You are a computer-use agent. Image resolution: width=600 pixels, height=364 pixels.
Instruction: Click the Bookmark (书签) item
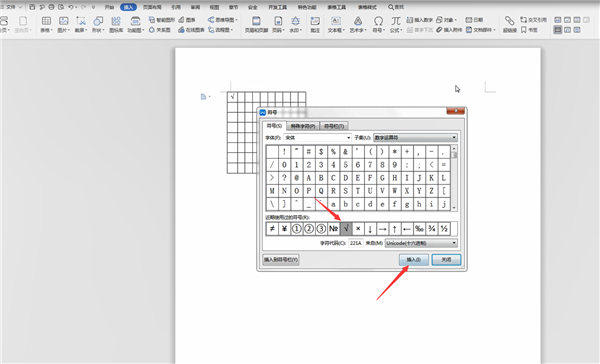pos(529,29)
